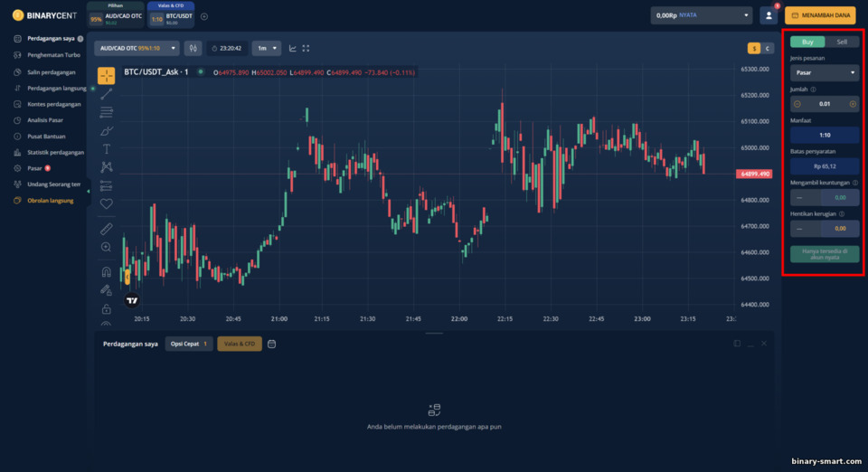
Task: Click the TradingView logo on chart
Action: pos(132,300)
